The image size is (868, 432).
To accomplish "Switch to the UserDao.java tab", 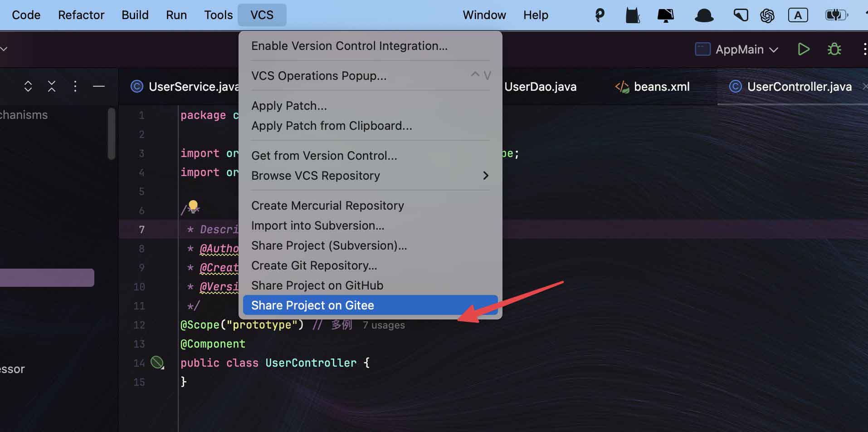I will pyautogui.click(x=540, y=87).
